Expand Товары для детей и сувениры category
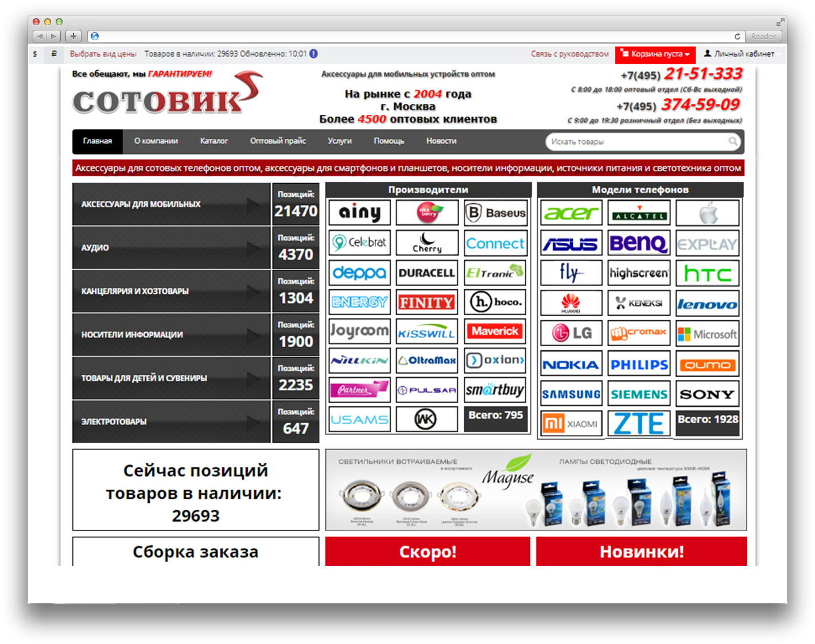 pos(171,378)
